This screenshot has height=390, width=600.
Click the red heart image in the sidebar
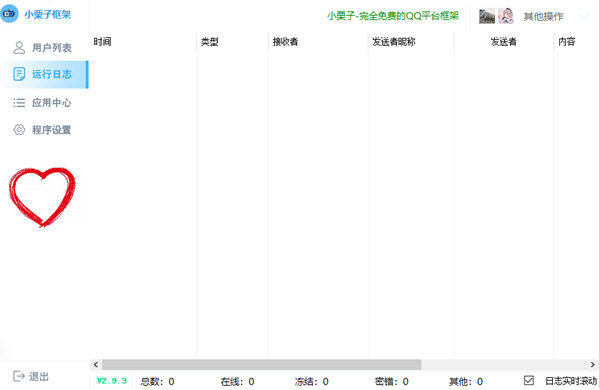click(42, 197)
